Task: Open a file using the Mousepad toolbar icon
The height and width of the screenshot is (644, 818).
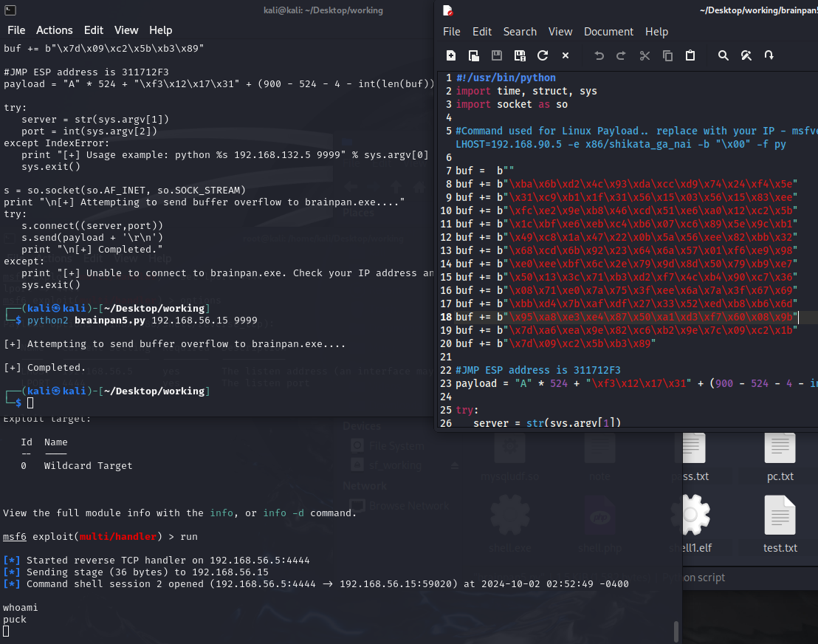Action: [x=474, y=55]
